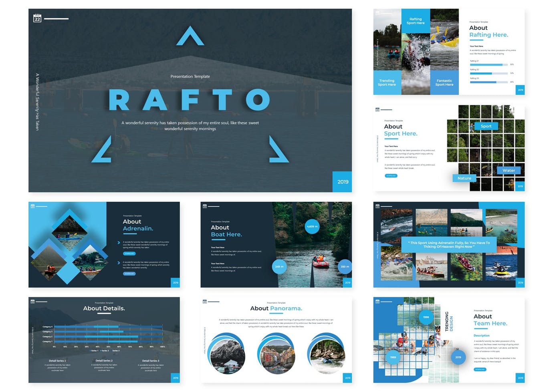Select the 1998 circle on the Team slide
The width and height of the screenshot is (549, 392).
(x=426, y=317)
